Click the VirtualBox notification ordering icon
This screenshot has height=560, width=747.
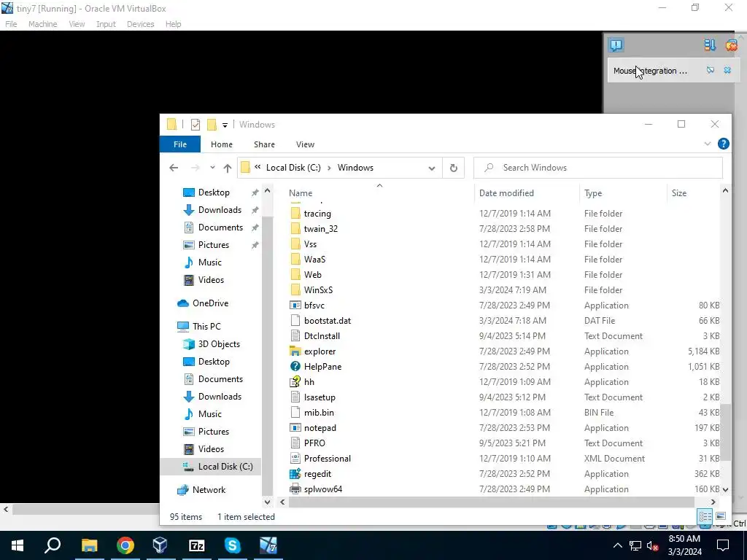(x=710, y=45)
